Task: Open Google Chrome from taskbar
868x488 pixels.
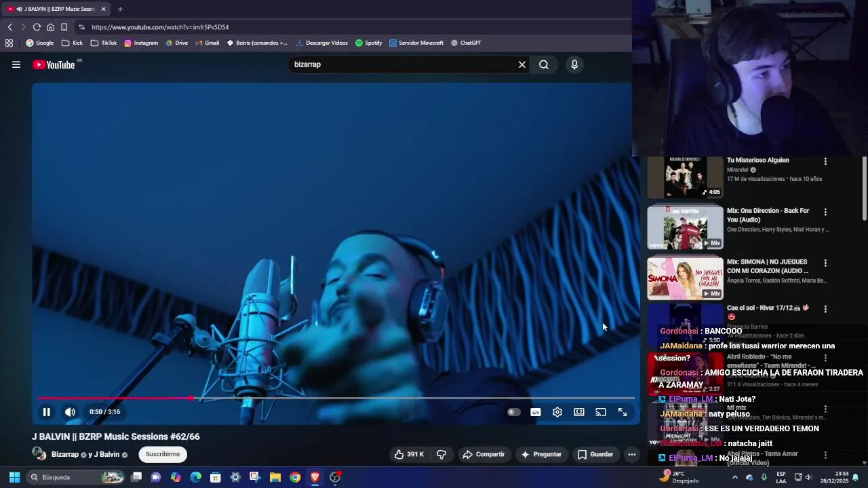Action: 295,477
